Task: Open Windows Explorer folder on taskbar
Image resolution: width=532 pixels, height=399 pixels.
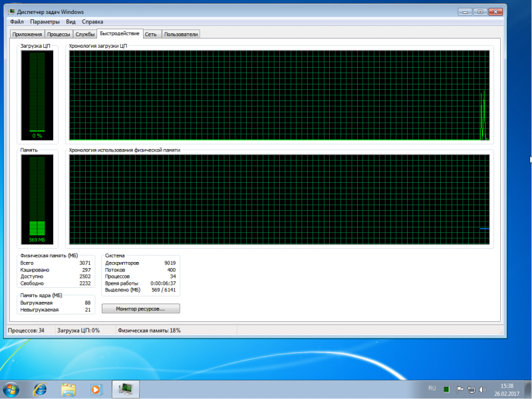Action: tap(68, 390)
